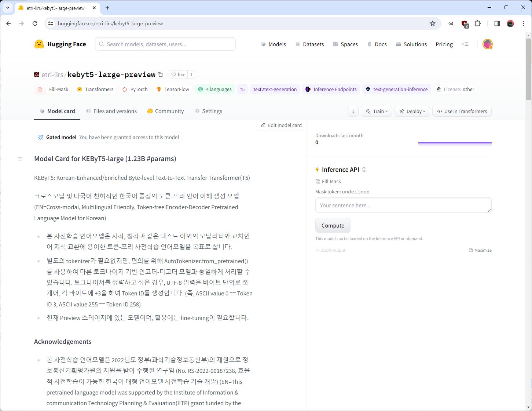The width and height of the screenshot is (532, 411).
Task: Toggle the browser side panel
Action: (x=497, y=23)
